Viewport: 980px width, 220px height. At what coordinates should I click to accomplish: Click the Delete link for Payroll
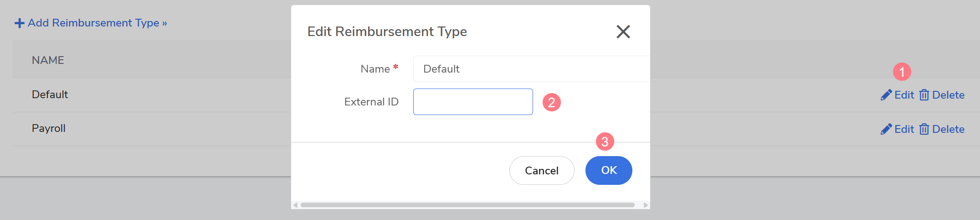pos(948,129)
